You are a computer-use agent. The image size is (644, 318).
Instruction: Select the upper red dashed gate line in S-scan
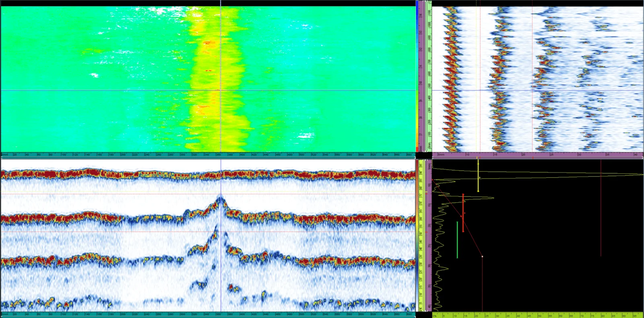(x=208, y=194)
